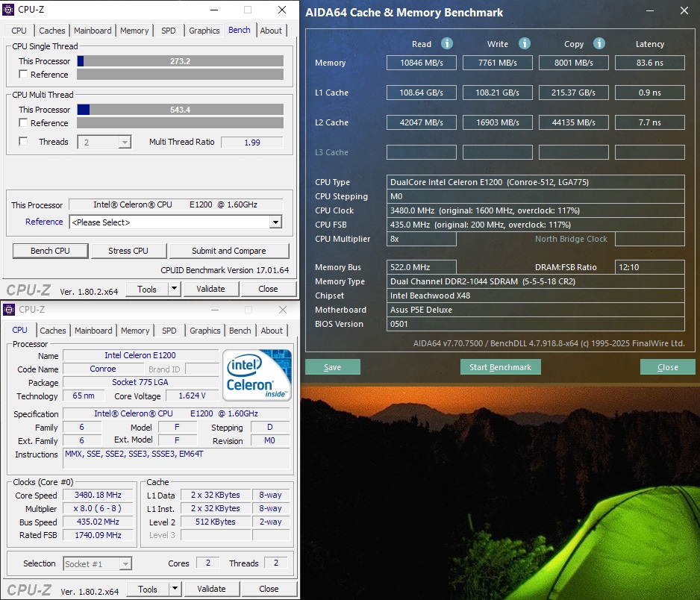This screenshot has width=700, height=600.
Task: Click the Stress CPU button
Action: click(128, 251)
